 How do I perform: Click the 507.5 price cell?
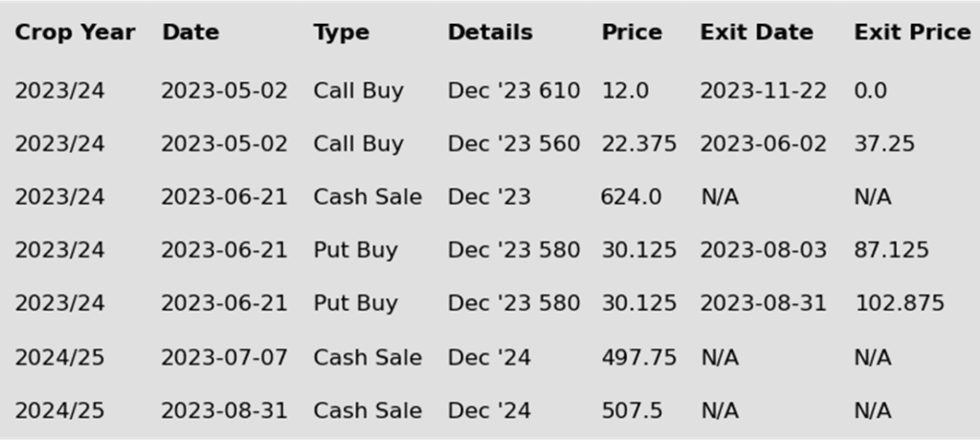[632, 410]
